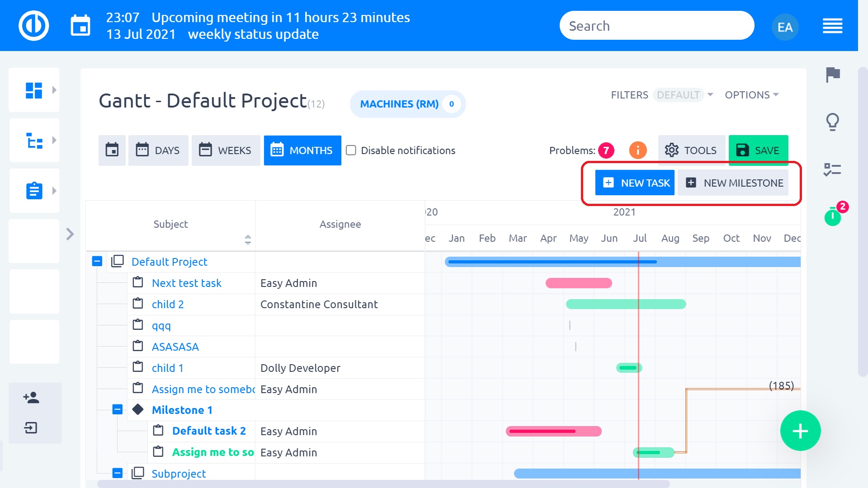
Task: Click the green SAVE button
Action: coord(758,150)
